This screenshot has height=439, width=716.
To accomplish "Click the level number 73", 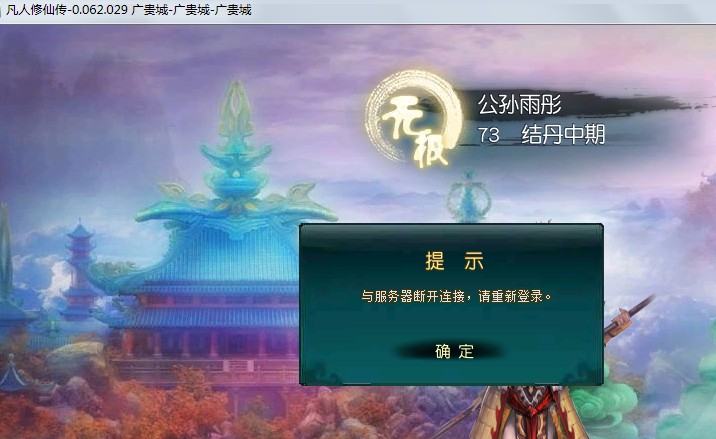I will (488, 135).
